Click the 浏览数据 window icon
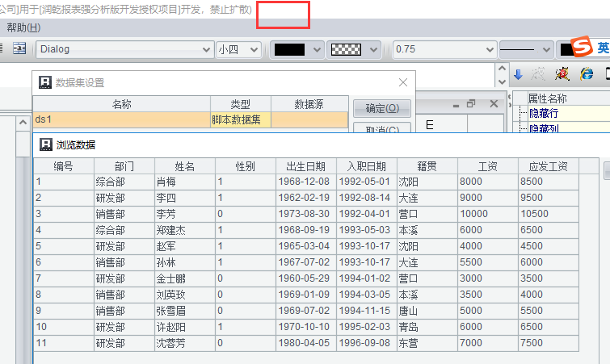 click(46, 144)
